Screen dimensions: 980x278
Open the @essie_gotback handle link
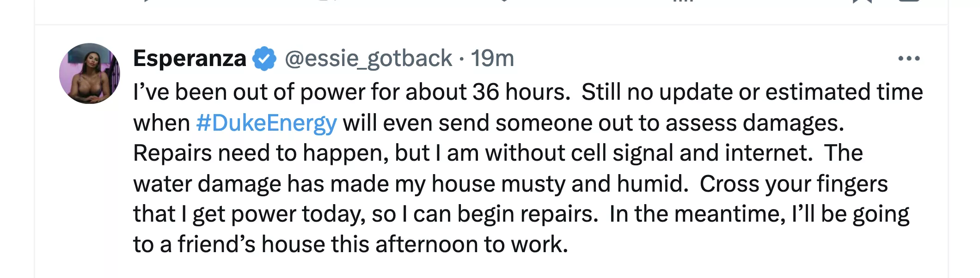coord(368,59)
